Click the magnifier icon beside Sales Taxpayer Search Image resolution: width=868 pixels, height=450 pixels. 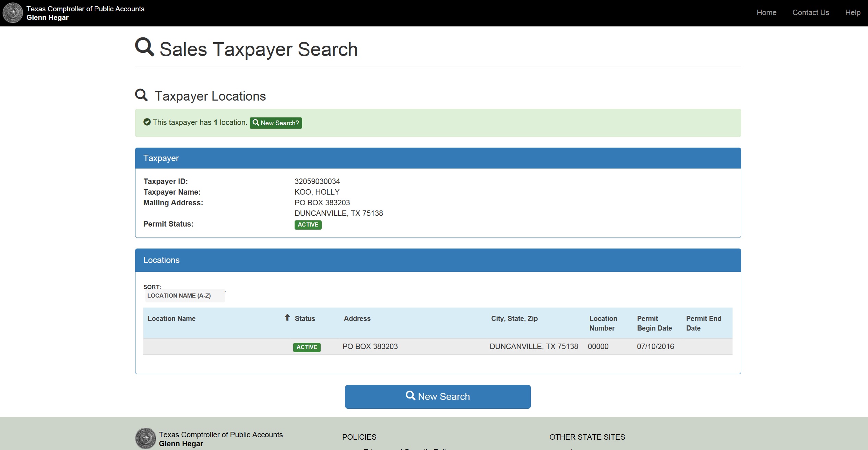tap(144, 47)
